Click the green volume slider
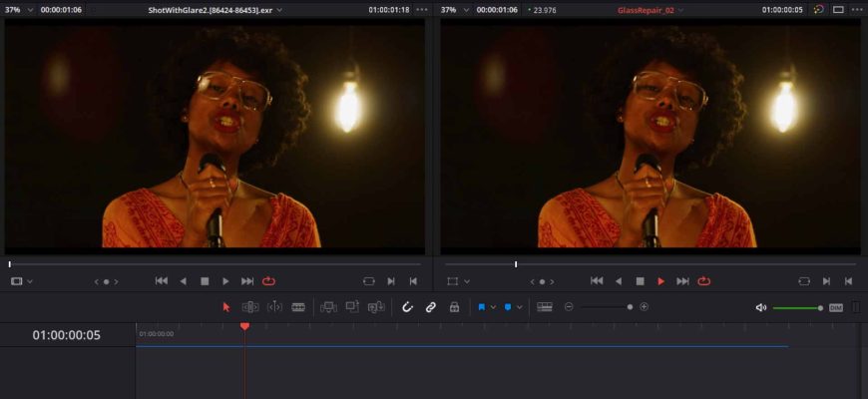Viewport: 868px width, 399px height. (x=796, y=307)
